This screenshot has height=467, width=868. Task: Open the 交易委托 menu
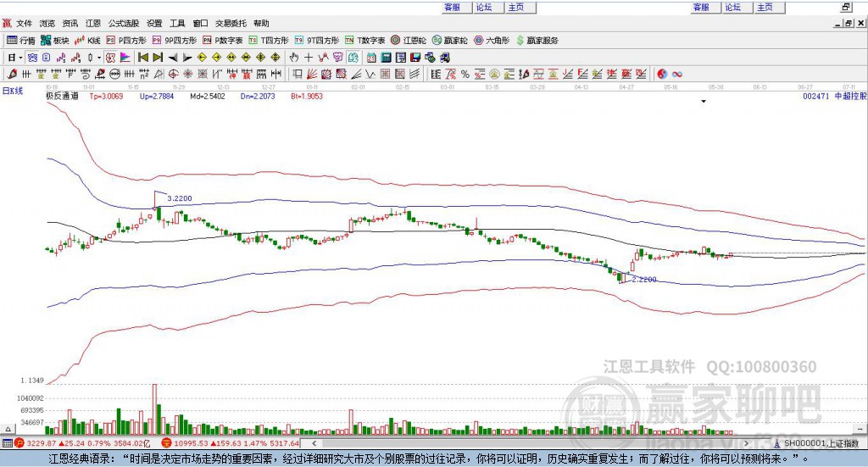(x=231, y=23)
